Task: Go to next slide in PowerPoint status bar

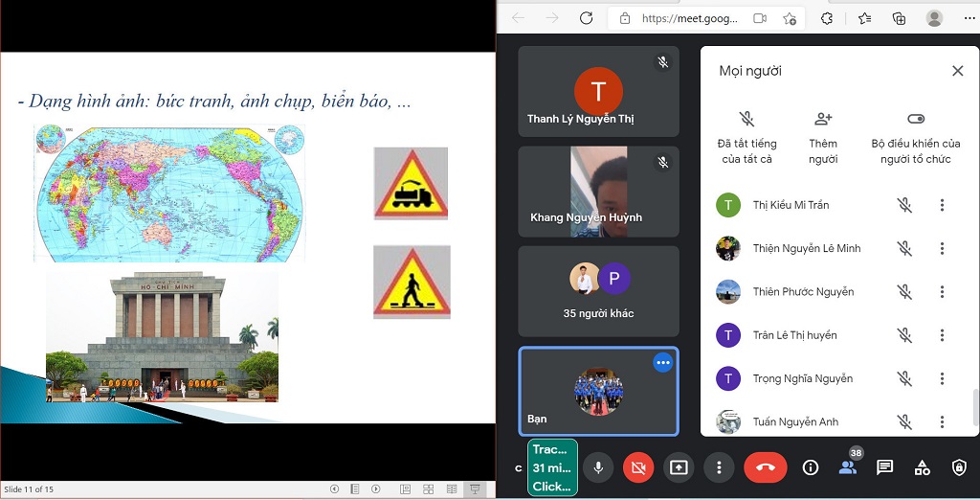Action: click(375, 489)
